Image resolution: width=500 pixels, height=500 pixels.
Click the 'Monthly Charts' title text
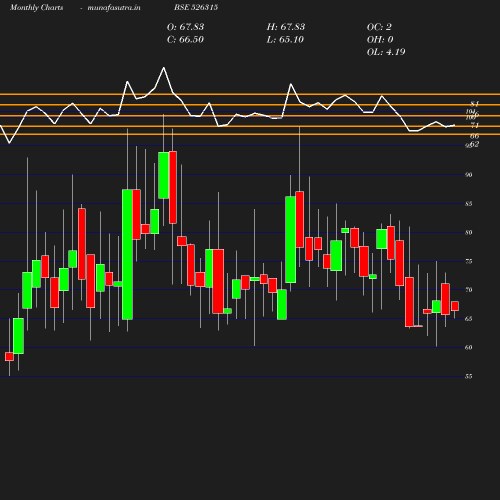point(36,8)
